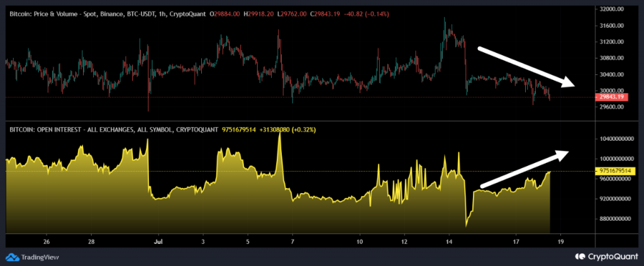Screen dimensions: 644x266
Task: Click the +31308080 (+0.32%) open interest change
Action: [x=292, y=130]
